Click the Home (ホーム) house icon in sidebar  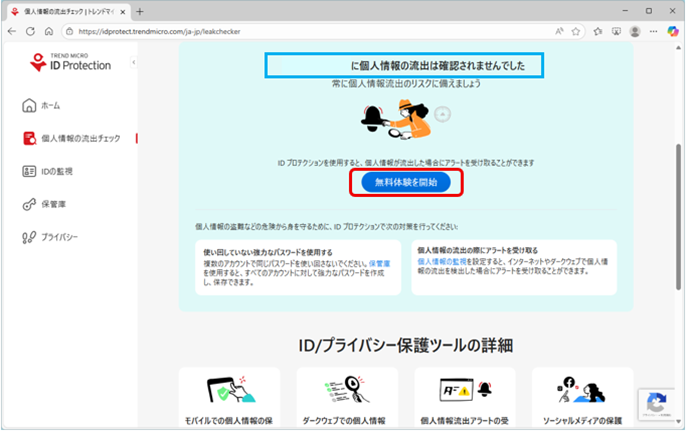[29, 105]
